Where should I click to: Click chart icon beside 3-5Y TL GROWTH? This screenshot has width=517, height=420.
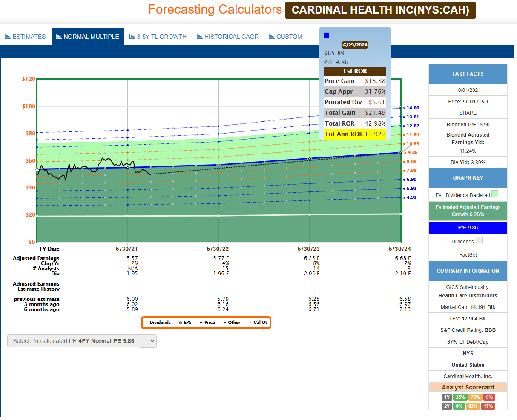[132, 37]
